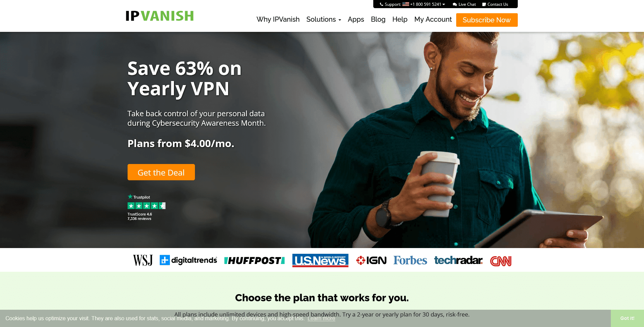Click the Get the Deal button

161,172
